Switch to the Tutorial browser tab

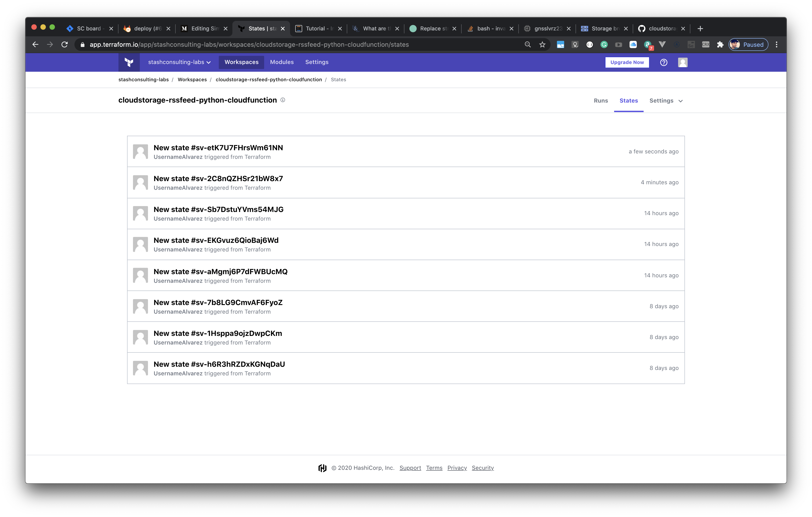[x=318, y=29]
